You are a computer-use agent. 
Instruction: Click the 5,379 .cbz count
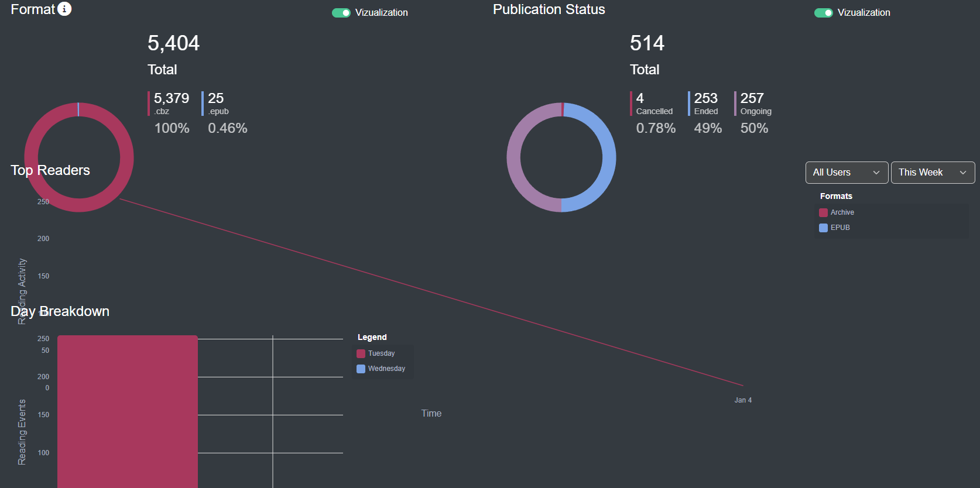tap(172, 98)
